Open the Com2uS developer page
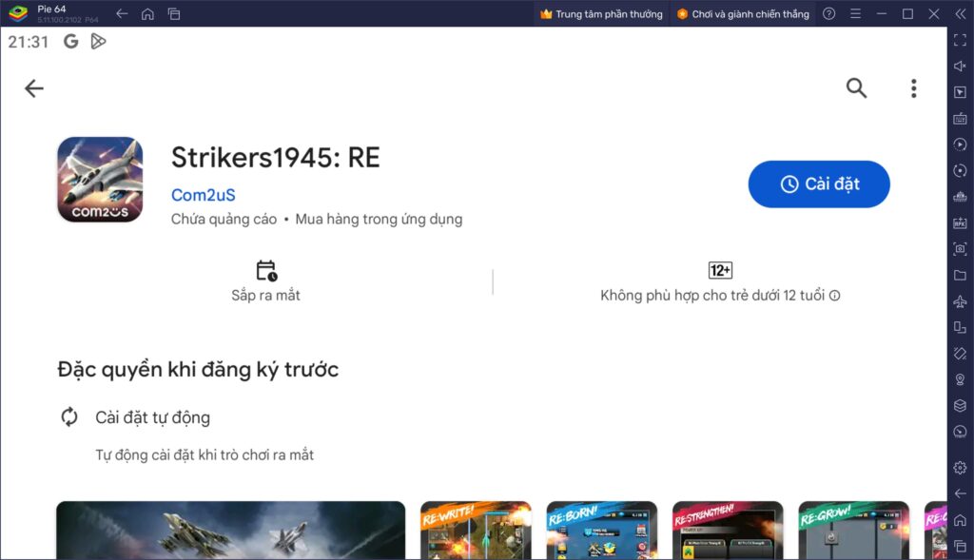The image size is (974, 560). pyautogui.click(x=201, y=194)
